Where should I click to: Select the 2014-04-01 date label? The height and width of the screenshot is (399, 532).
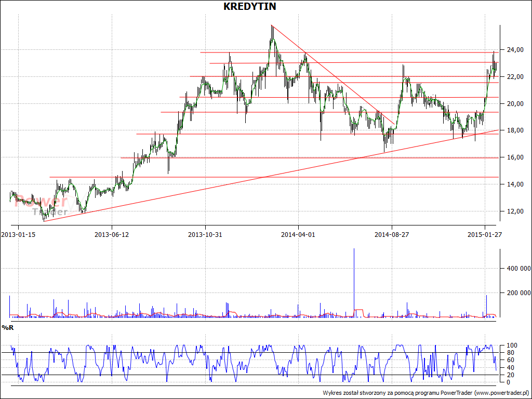click(x=298, y=234)
